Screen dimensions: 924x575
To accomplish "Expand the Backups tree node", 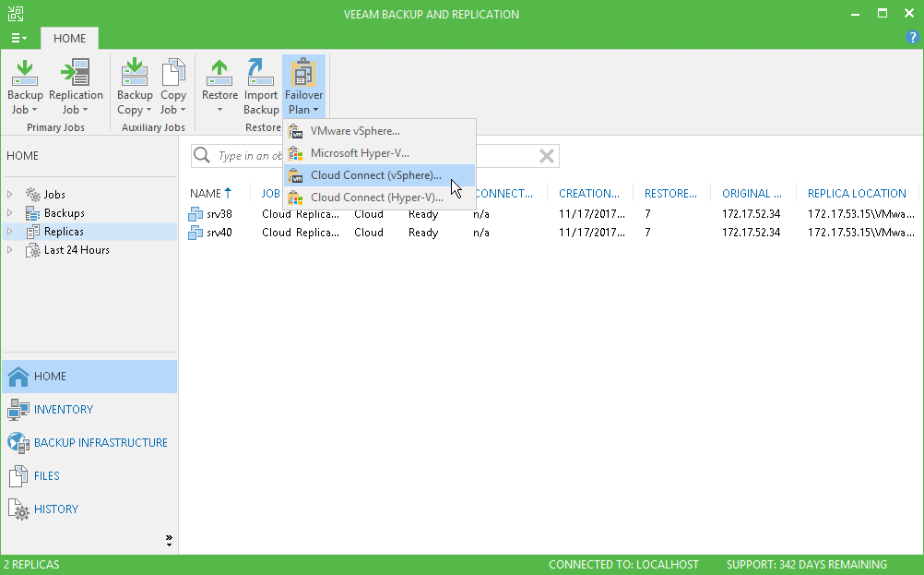I will [x=10, y=213].
